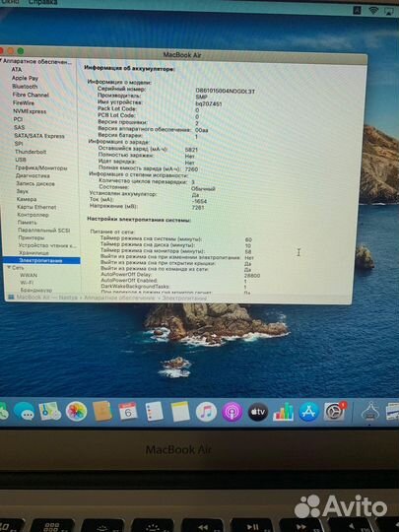Select Хранилище in the sidebar
This screenshot has width=399, height=532.
pos(33,253)
